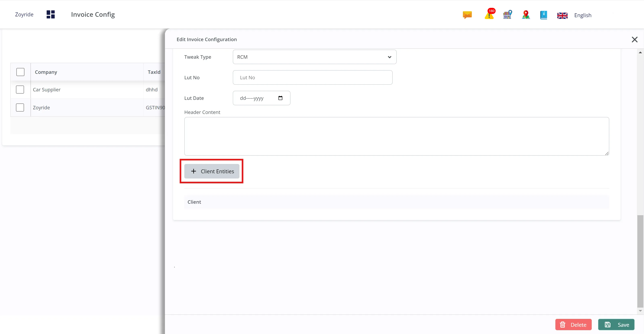Viewport: 644px width, 334px height.
Task: Expand the Tweak Type dropdown
Action: [315, 57]
